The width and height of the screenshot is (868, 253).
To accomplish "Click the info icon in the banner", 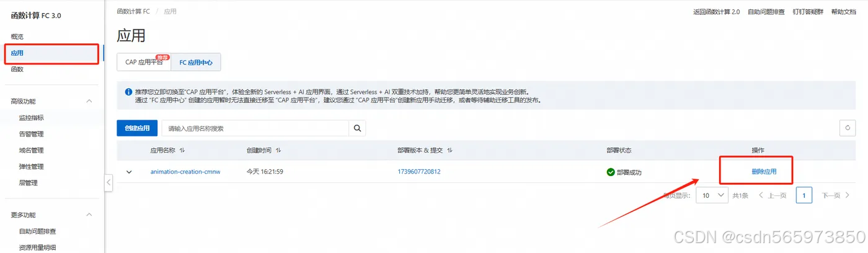I will click(x=128, y=92).
